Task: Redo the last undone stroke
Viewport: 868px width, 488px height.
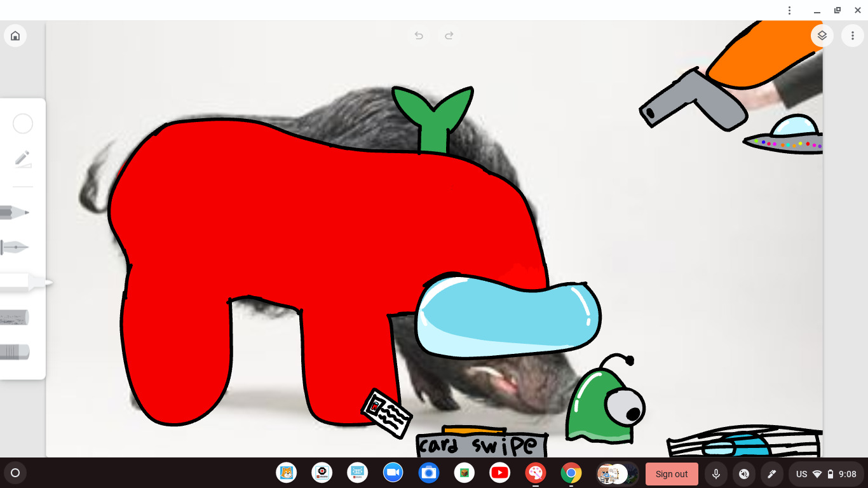Action: pos(449,36)
